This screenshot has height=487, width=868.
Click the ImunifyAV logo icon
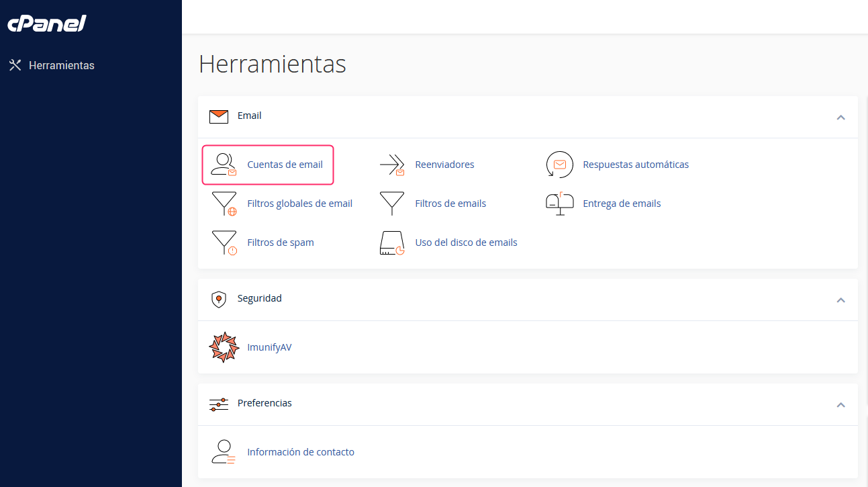tap(224, 347)
